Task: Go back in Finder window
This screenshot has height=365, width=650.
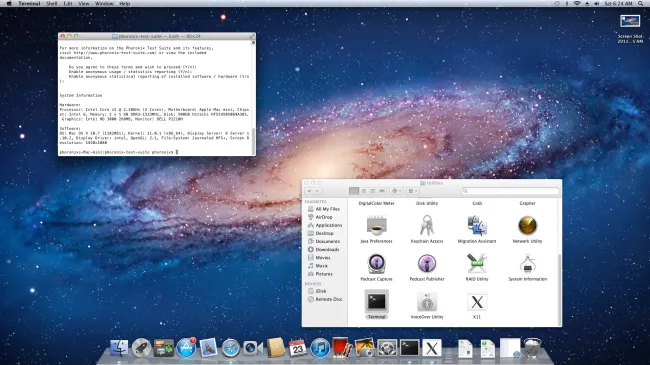Action: [309, 191]
